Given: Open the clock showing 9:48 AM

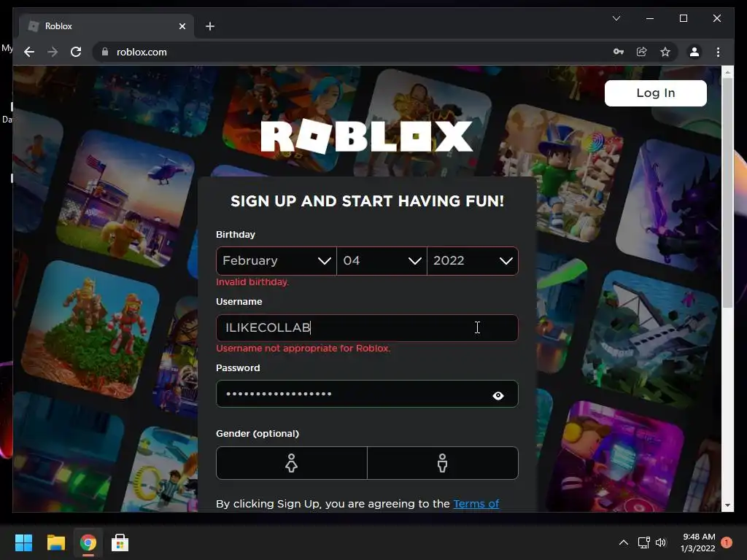Looking at the screenshot, I should click(x=698, y=542).
